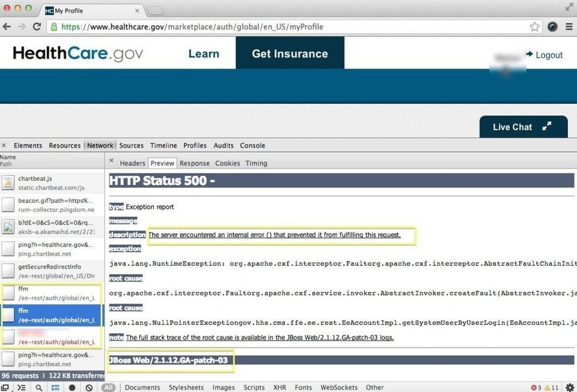This screenshot has height=392, width=577.
Task: Click the green padlock in the address bar
Action: pyautogui.click(x=54, y=26)
